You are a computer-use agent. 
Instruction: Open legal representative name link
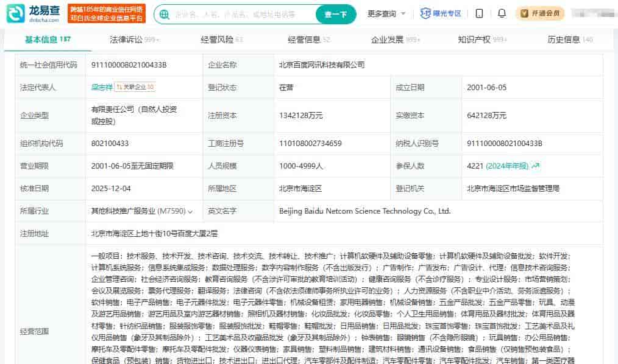(102, 88)
